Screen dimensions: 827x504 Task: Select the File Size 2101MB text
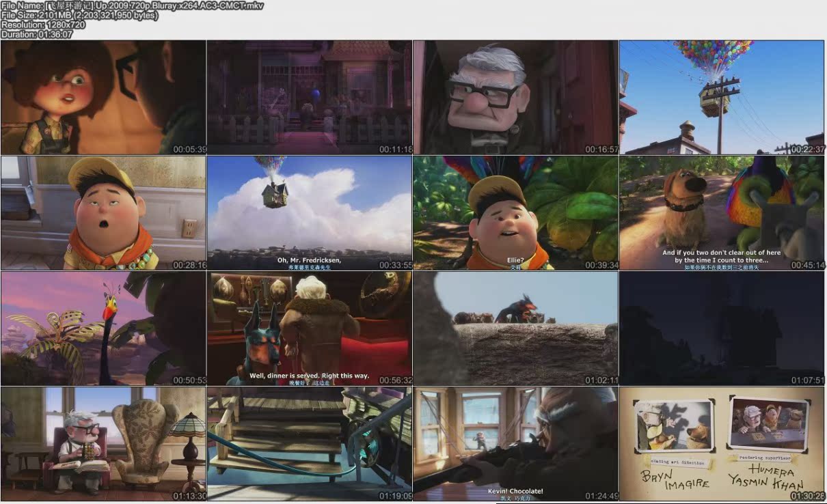pyautogui.click(x=79, y=15)
